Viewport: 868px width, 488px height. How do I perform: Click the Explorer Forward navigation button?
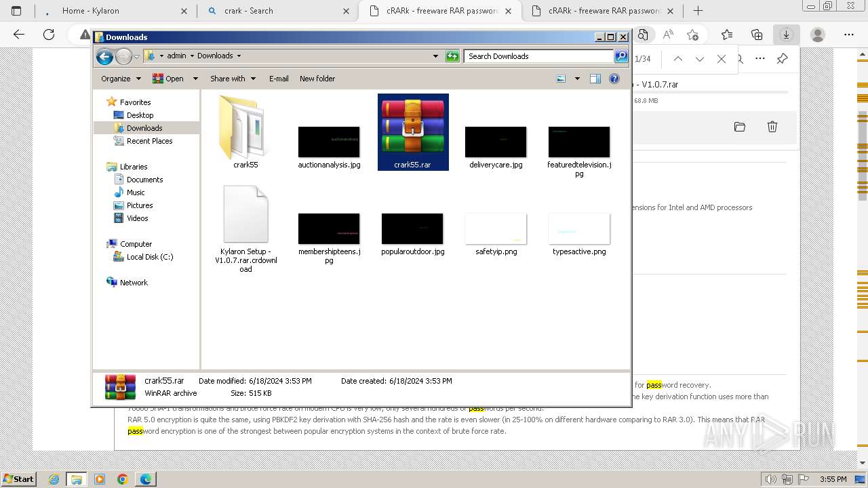[123, 56]
